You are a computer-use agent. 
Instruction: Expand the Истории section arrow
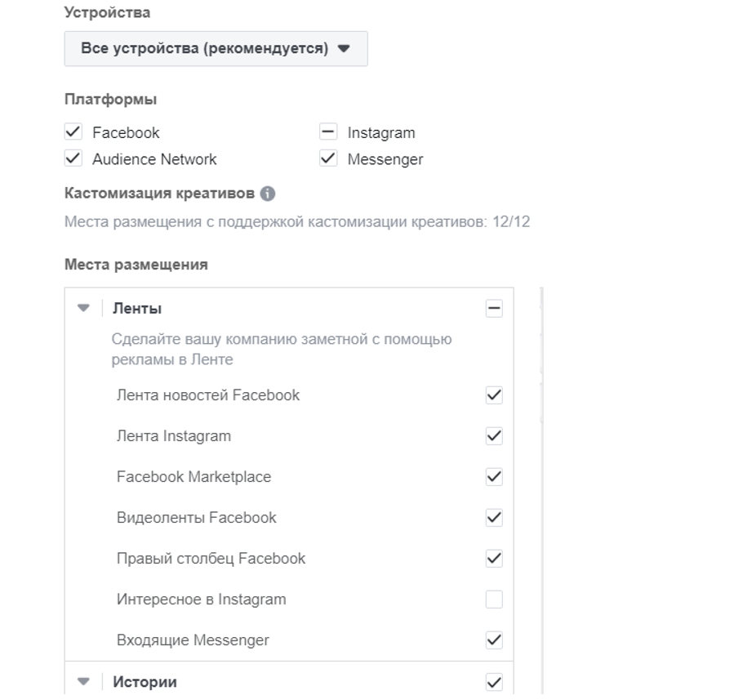82,681
